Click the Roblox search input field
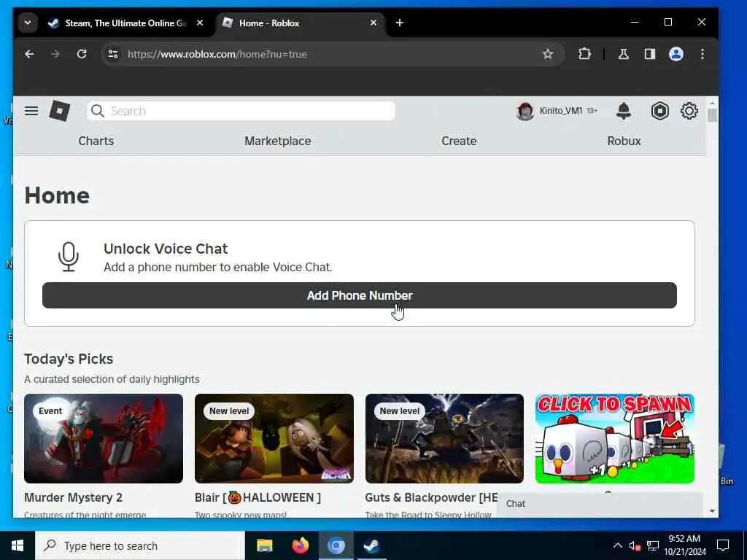 (x=241, y=111)
